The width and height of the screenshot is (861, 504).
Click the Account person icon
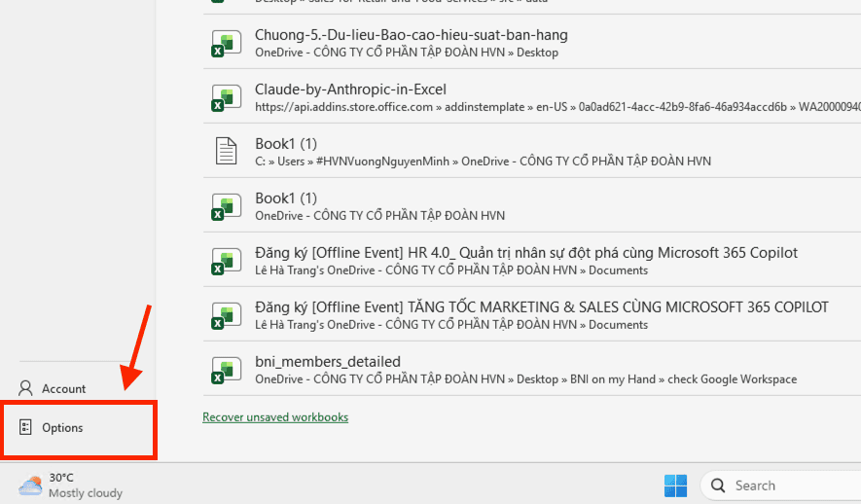[x=25, y=388]
